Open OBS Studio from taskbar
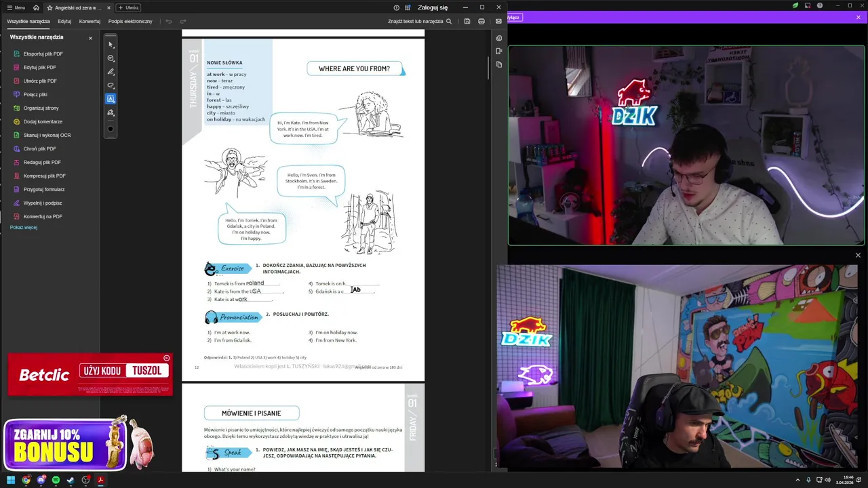Screen dimensions: 868x488 tap(85, 480)
